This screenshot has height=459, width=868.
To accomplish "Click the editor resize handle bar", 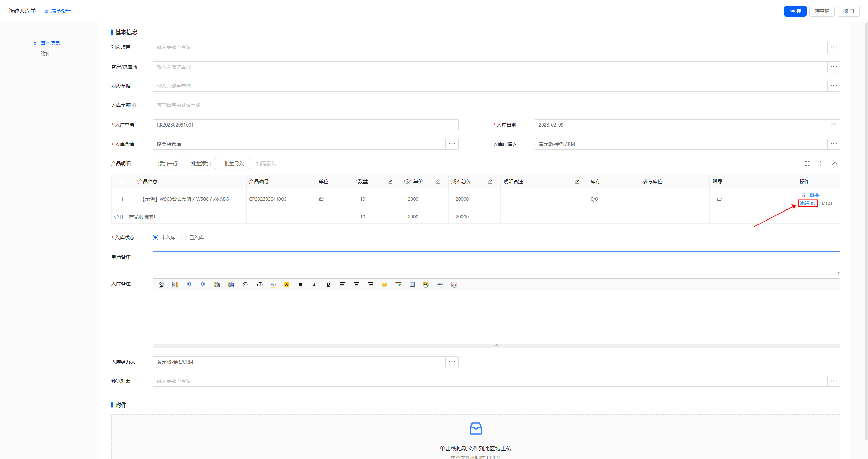I will click(x=496, y=346).
